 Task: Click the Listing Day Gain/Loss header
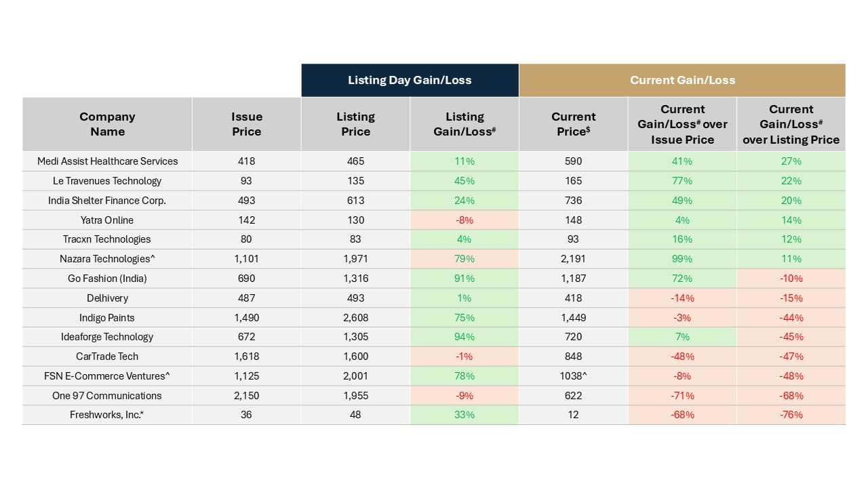(410, 80)
